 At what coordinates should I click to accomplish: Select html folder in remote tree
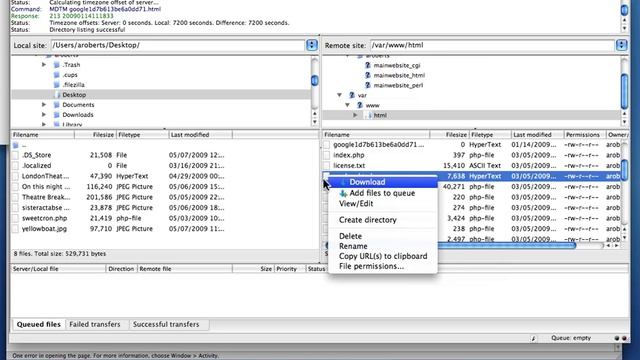(x=380, y=116)
